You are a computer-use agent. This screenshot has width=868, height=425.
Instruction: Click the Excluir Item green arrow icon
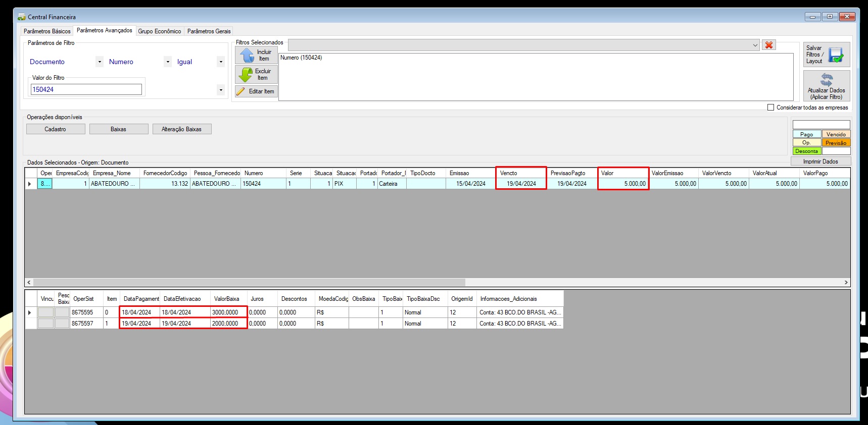pyautogui.click(x=246, y=75)
